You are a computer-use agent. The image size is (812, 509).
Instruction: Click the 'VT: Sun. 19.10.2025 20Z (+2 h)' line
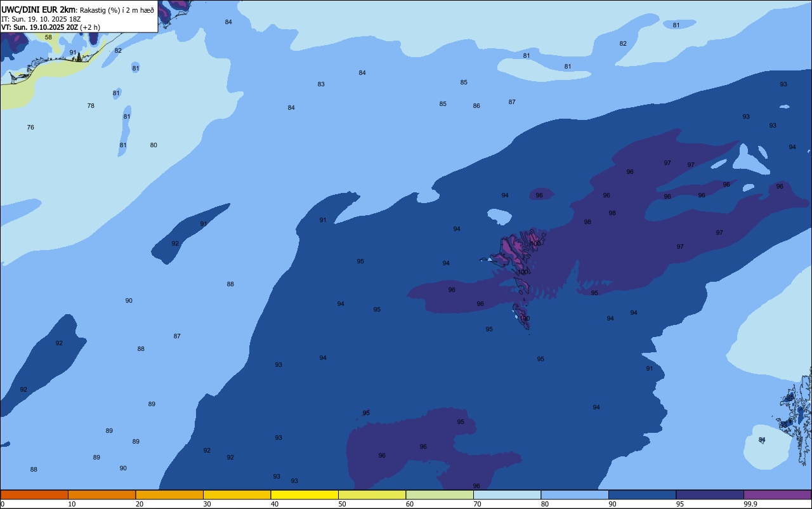[50, 27]
